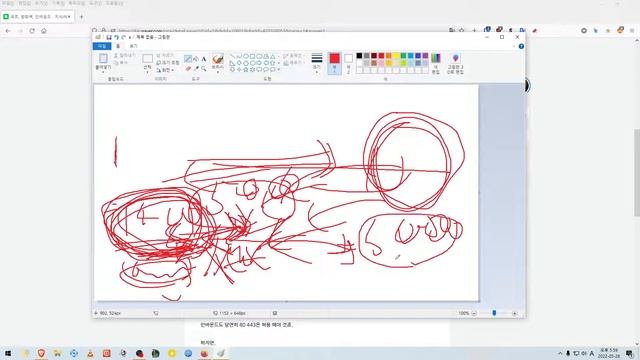The height and width of the screenshot is (360, 640).
Task: Select the Fill with color bucket tool
Action: [x=196, y=59]
